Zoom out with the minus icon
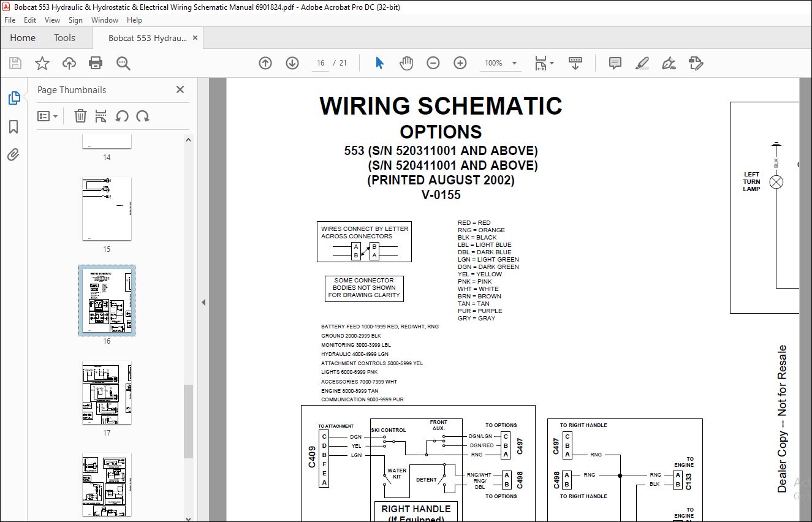812x522 pixels. (433, 63)
